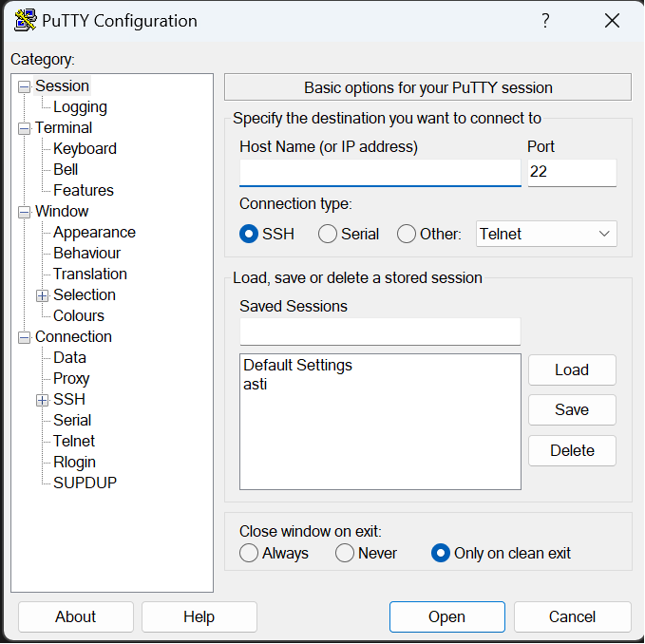The width and height of the screenshot is (645, 644).
Task: Choose the Serial connection type option
Action: tap(328, 234)
